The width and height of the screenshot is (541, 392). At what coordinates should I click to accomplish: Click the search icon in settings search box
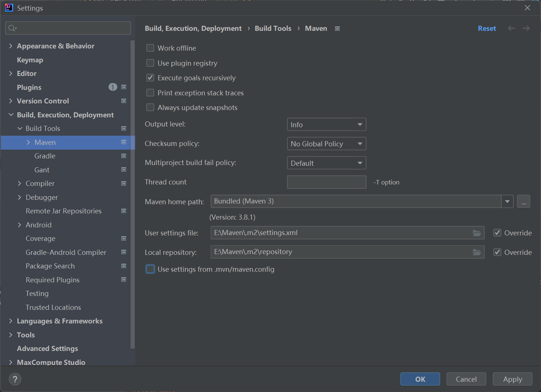tap(12, 28)
